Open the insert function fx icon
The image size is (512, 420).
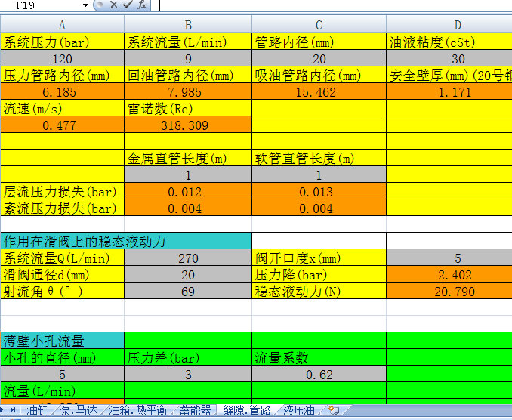142,5
